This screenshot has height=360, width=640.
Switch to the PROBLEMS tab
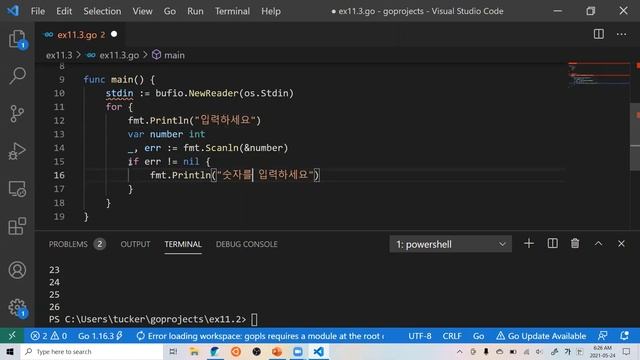77,244
